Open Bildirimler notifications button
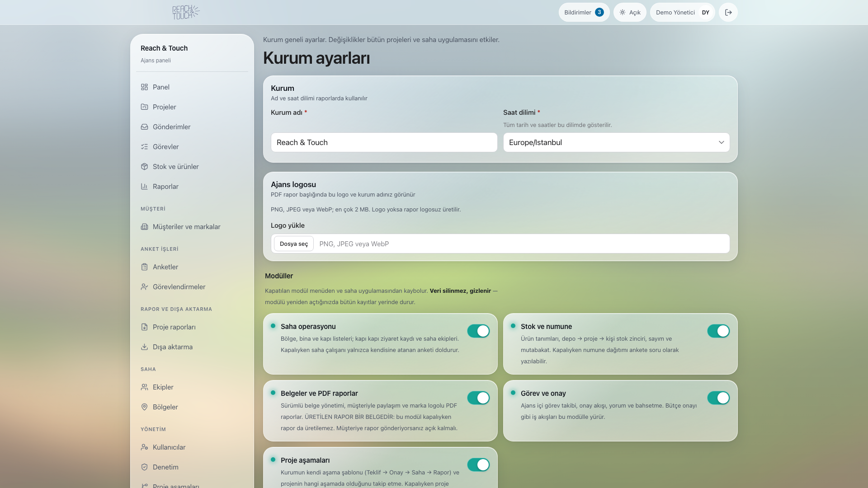Viewport: 868px width, 488px height. click(584, 12)
